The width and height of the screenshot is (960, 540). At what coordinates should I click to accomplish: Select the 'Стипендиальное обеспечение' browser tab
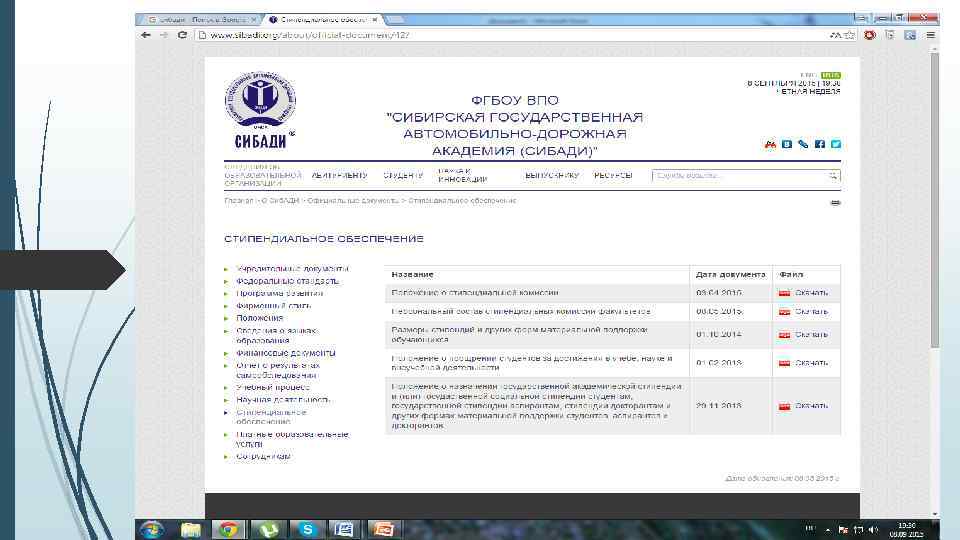[323, 20]
